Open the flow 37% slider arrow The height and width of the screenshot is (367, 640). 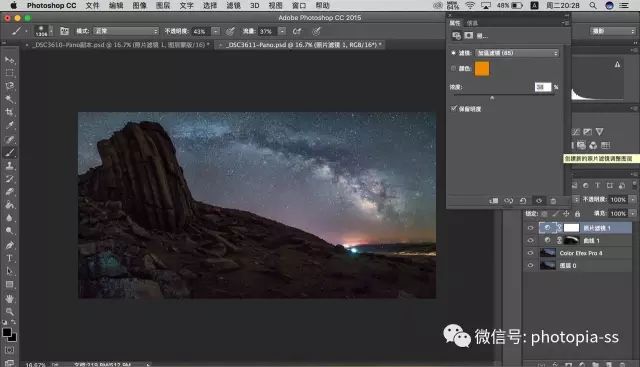(x=282, y=31)
